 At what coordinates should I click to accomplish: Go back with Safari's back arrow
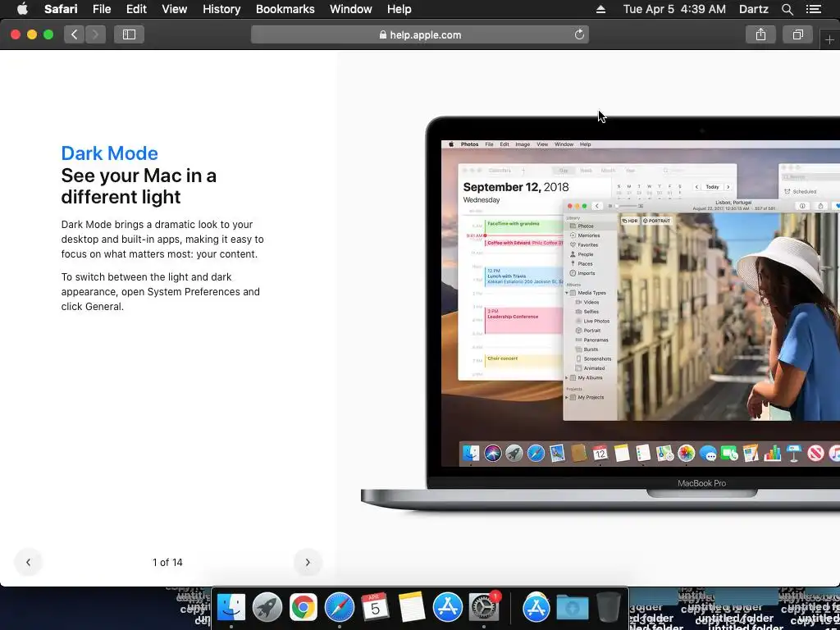click(x=75, y=34)
